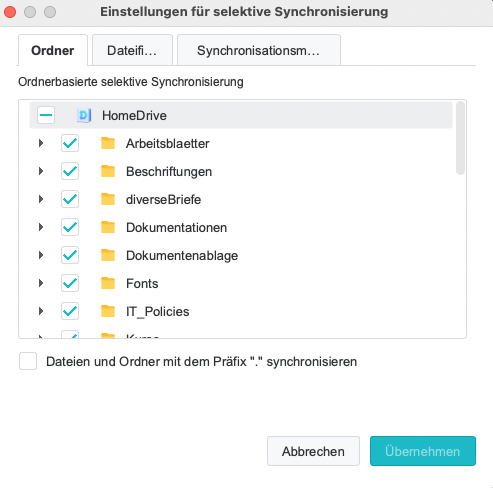Switch to the Dateifi… tab
The image size is (493, 488).
click(x=132, y=50)
